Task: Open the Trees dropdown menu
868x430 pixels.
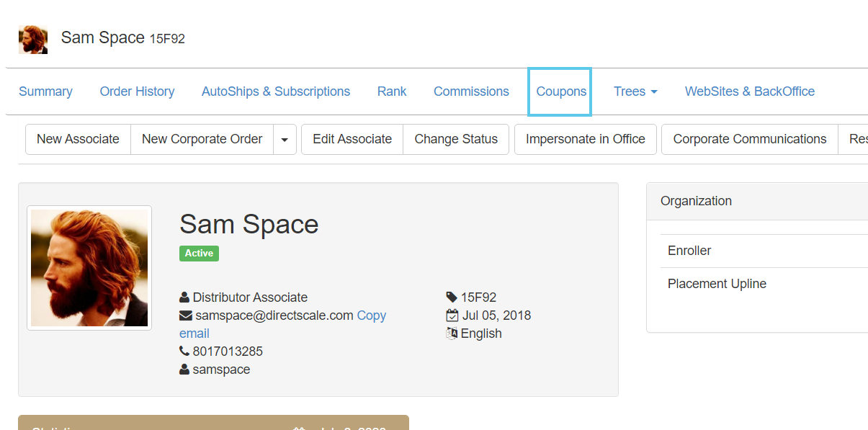Action: (x=635, y=91)
